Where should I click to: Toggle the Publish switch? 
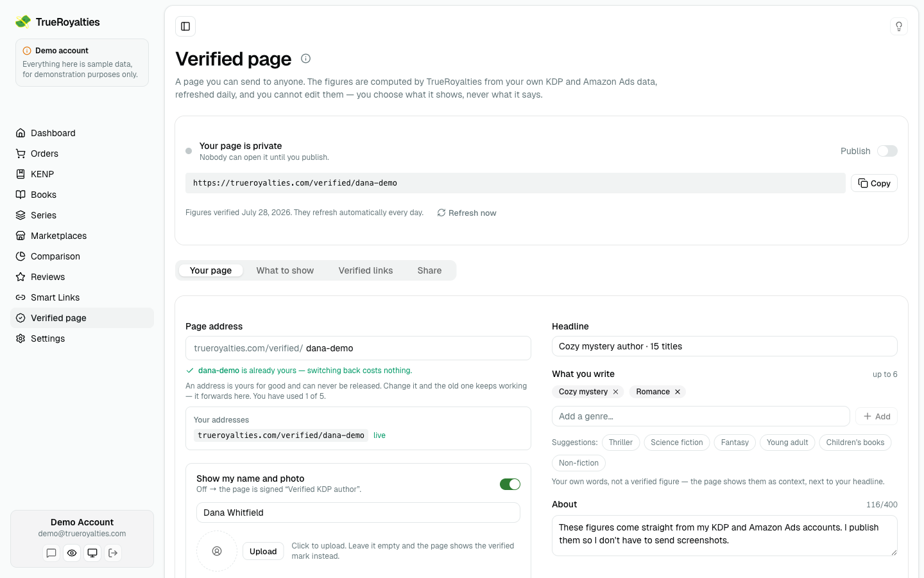(x=887, y=151)
